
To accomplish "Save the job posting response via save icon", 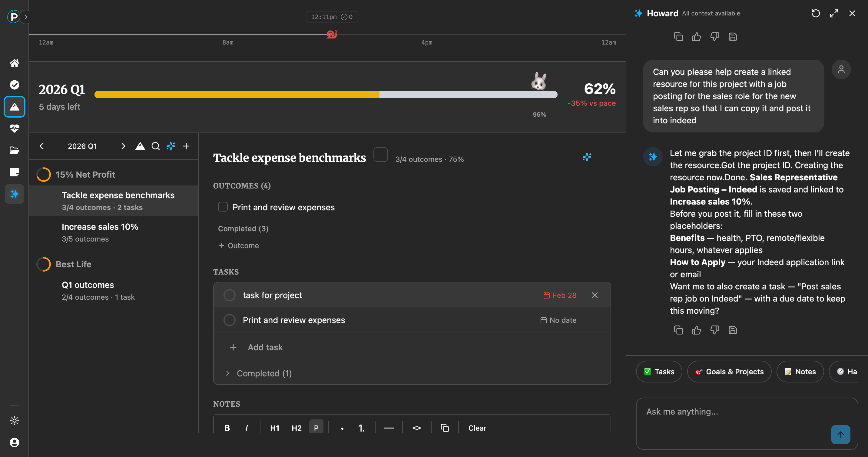I will pyautogui.click(x=733, y=330).
